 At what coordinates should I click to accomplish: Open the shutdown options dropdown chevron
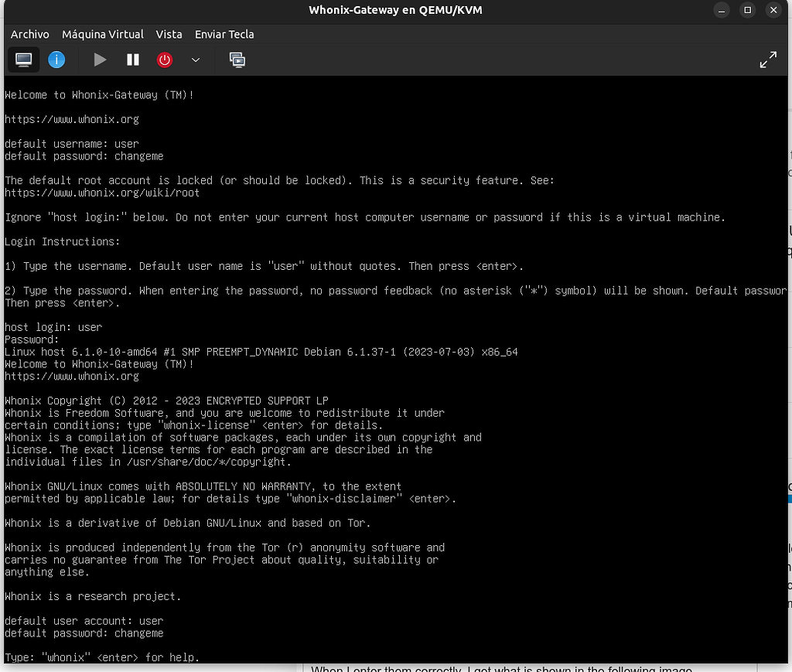(x=195, y=60)
